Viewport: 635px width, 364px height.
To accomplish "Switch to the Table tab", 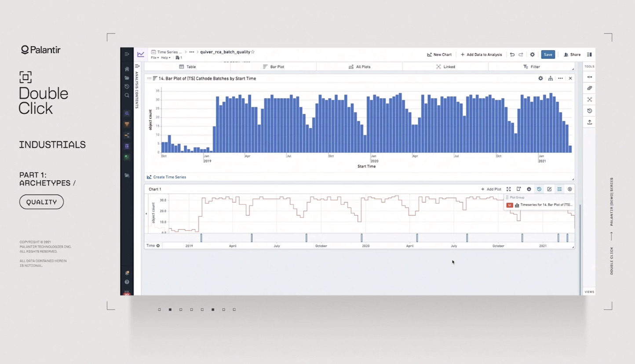I will [x=188, y=67].
